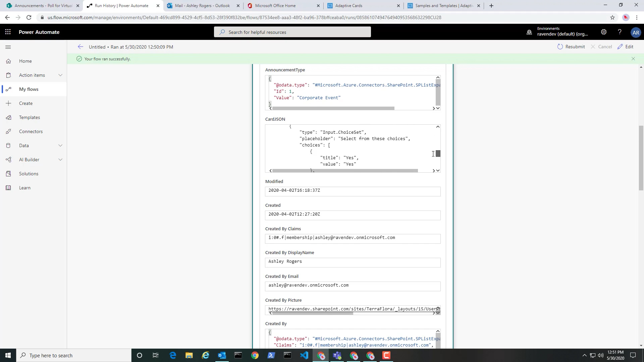Open the app launcher waffle icon
Image resolution: width=644 pixels, height=362 pixels.
click(8, 32)
